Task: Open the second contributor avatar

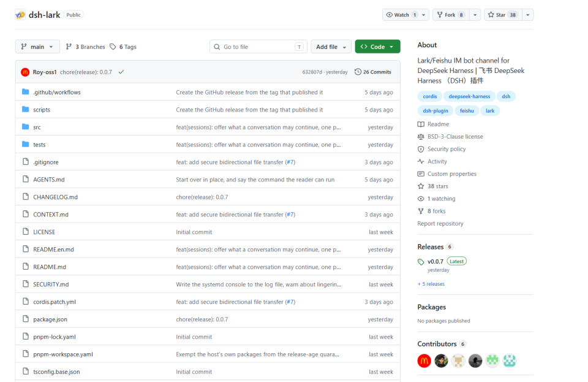Action: 441,361
